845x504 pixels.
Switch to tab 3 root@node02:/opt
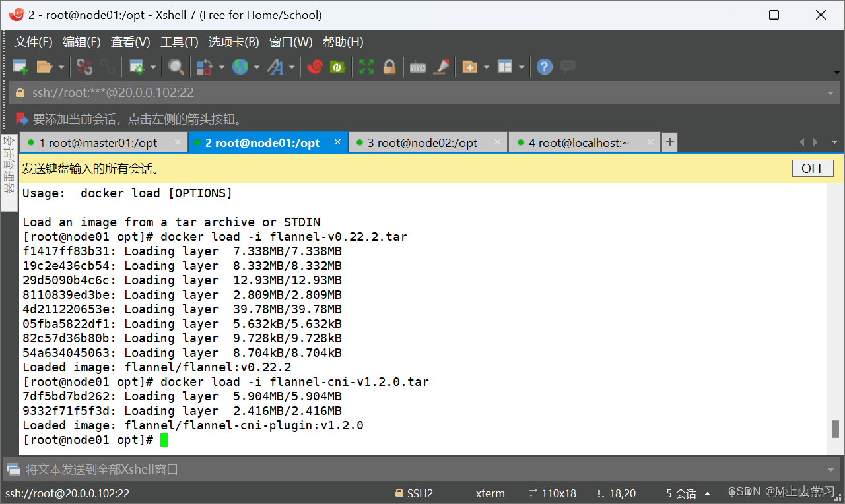428,142
